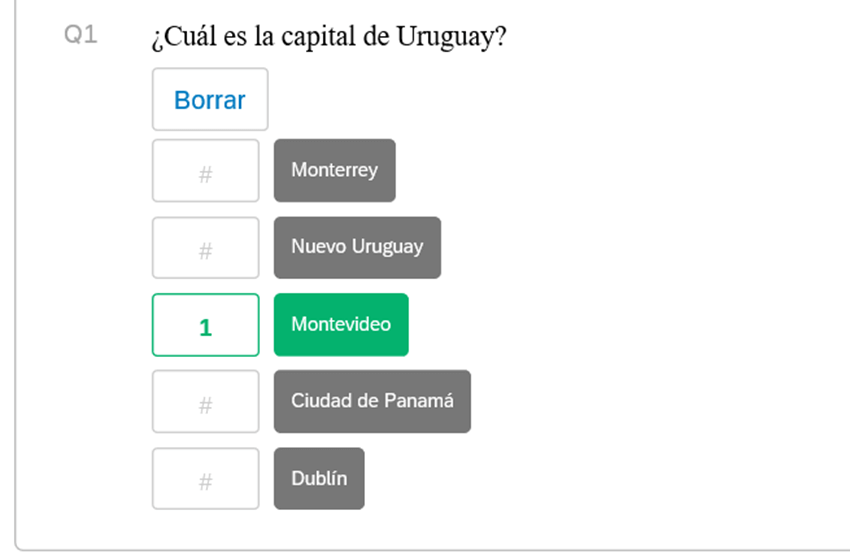Click the rank field next to Nuevo Uruguay

point(205,248)
